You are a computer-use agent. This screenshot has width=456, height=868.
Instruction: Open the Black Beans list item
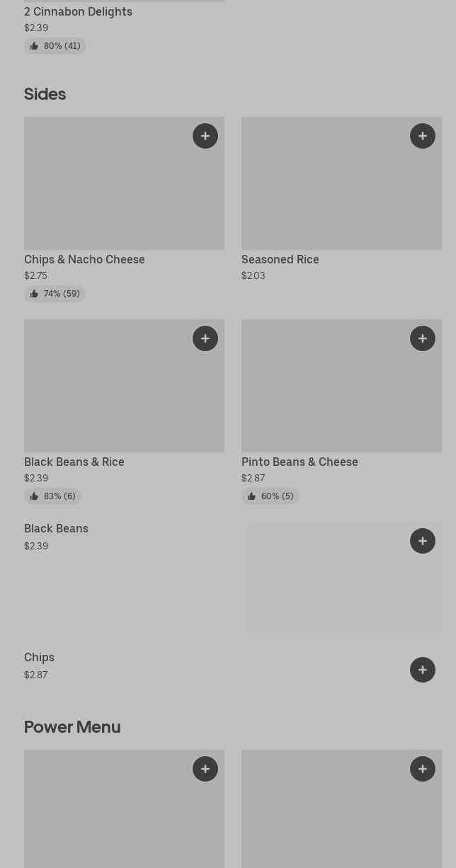[x=57, y=529]
